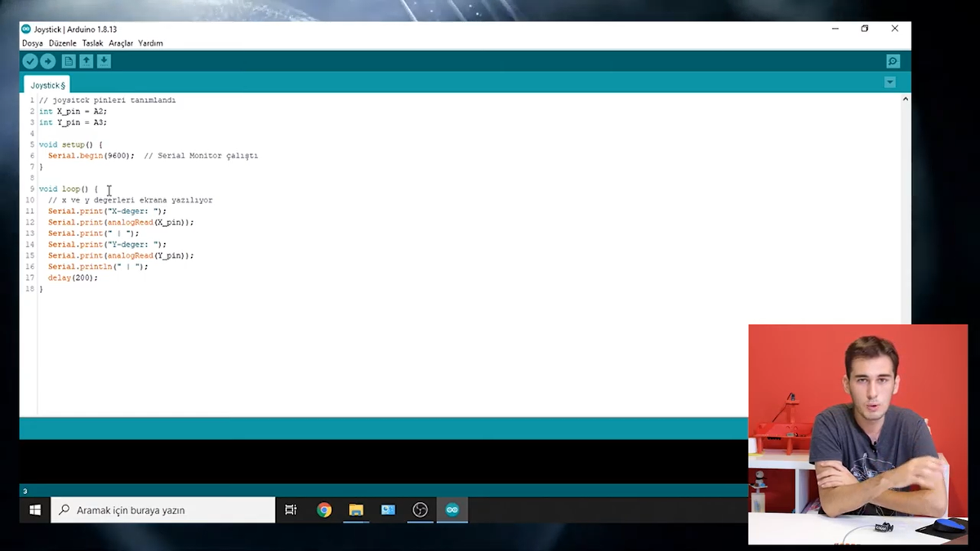Open the Araçlar menu

pyautogui.click(x=121, y=43)
